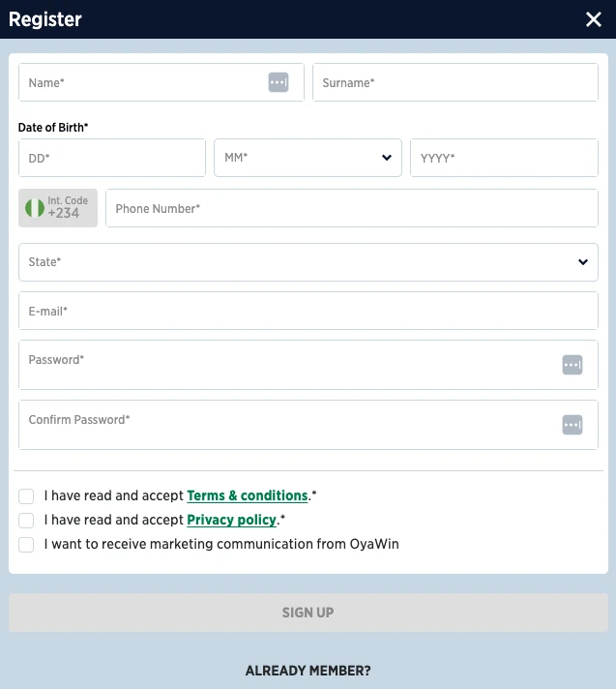Enable marketing communication from OyaWin checkbox

tap(26, 545)
